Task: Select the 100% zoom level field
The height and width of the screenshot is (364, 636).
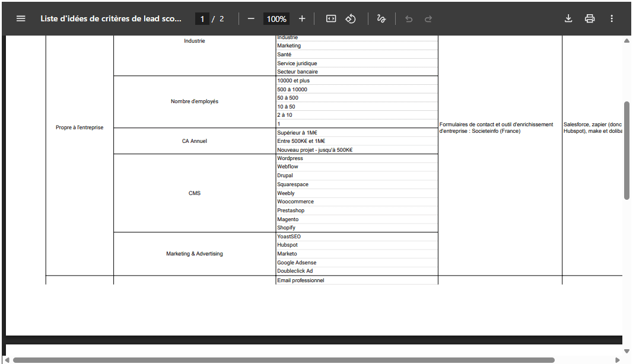Action: (x=276, y=18)
